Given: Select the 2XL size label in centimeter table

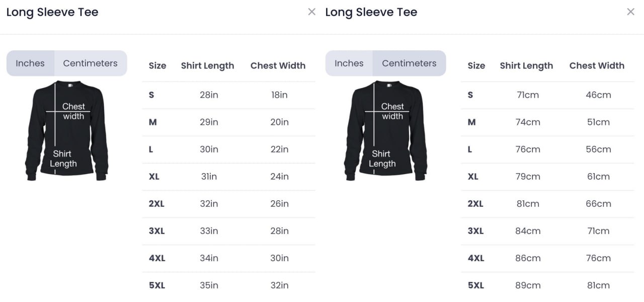Looking at the screenshot, I should (x=475, y=204).
